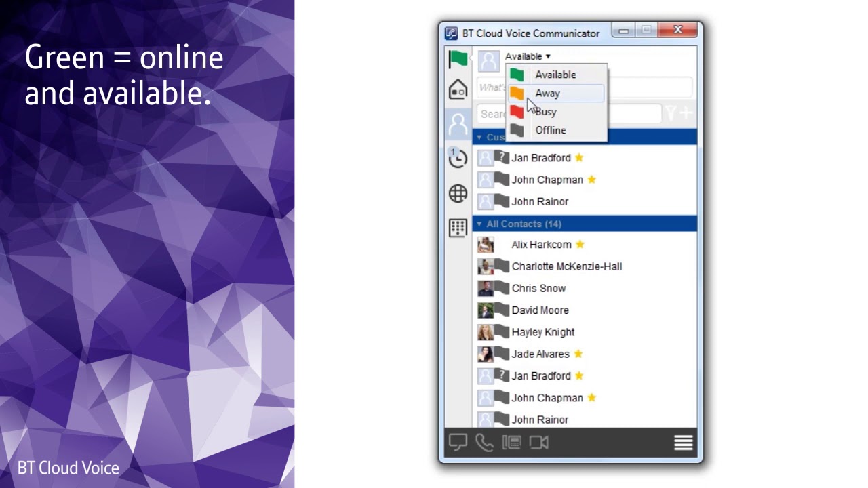Select Jan Bradford in the top group
Viewport: 868px width, 488px height.
pyautogui.click(x=541, y=158)
